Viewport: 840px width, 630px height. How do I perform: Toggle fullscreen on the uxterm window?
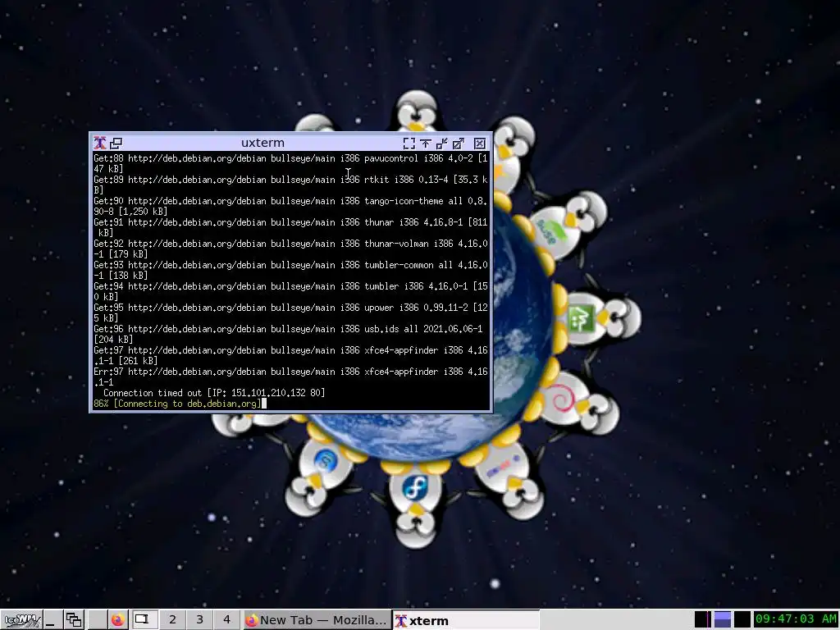tap(409, 143)
